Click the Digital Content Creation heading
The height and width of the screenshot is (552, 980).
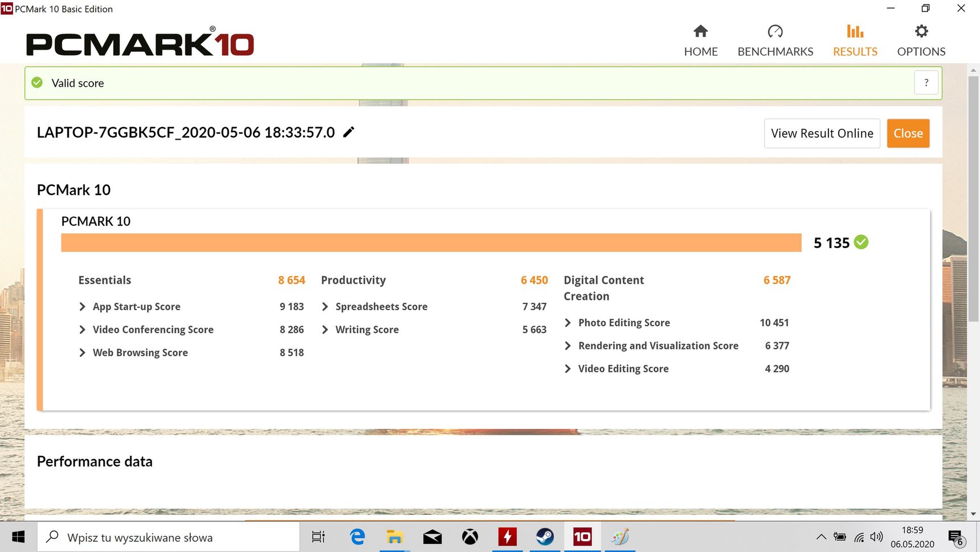coord(604,288)
